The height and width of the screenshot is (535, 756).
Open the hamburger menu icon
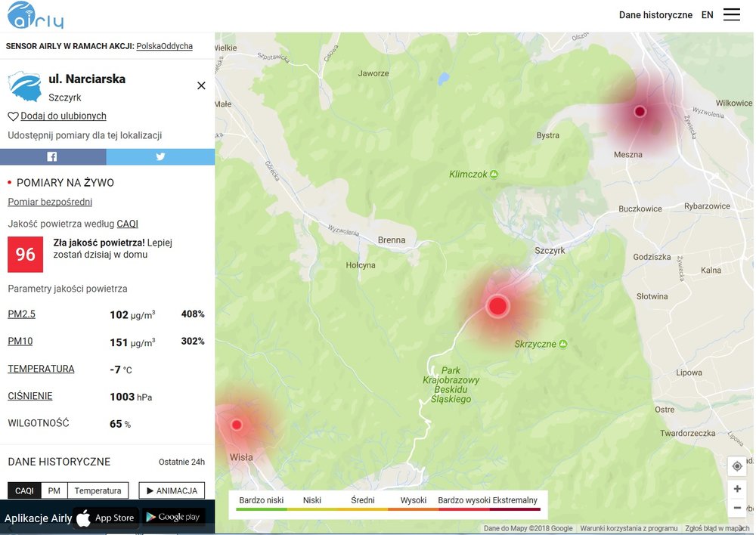point(731,14)
